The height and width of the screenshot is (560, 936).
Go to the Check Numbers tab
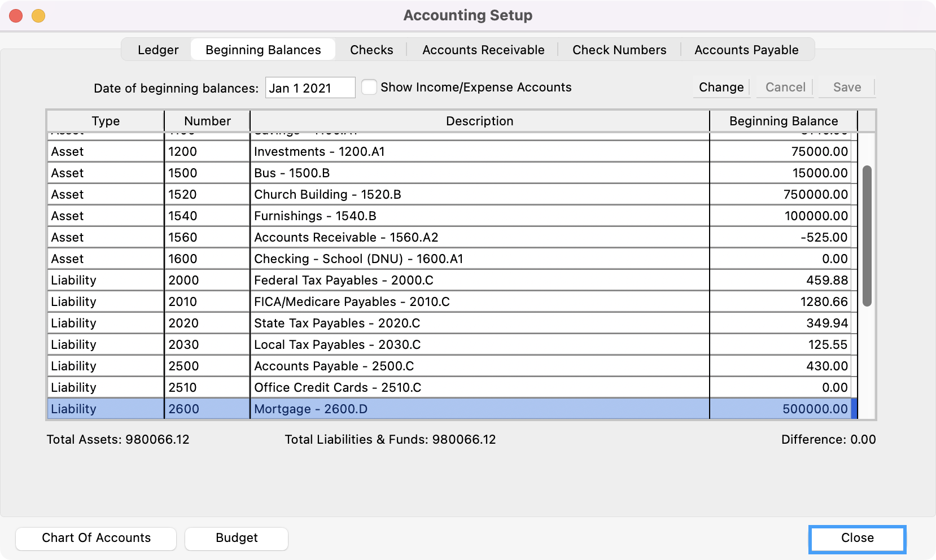[619, 50]
